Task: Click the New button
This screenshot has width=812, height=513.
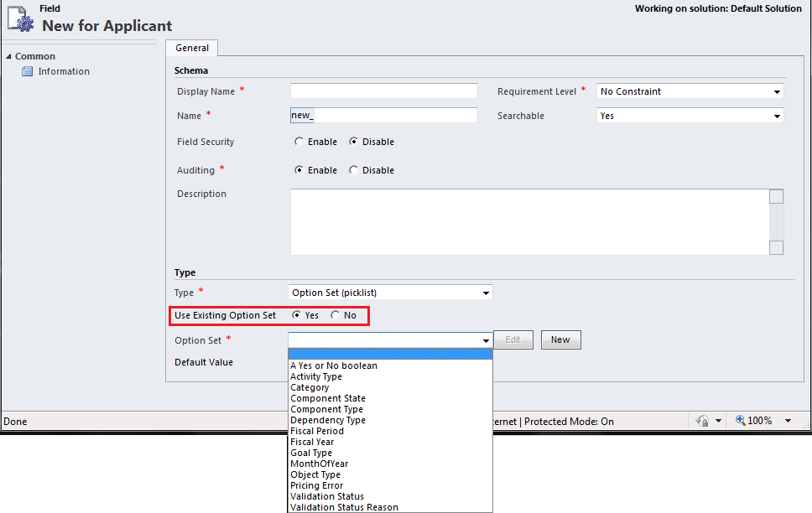Action: 560,339
